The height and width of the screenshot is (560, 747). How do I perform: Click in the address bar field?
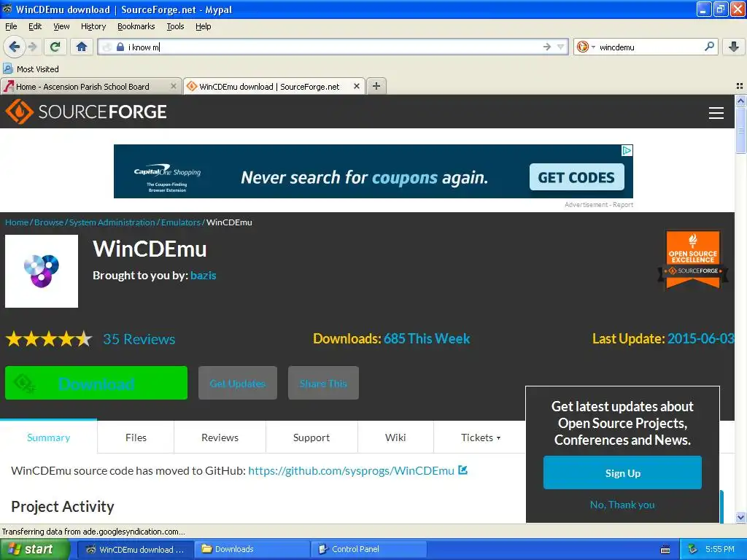(x=333, y=47)
